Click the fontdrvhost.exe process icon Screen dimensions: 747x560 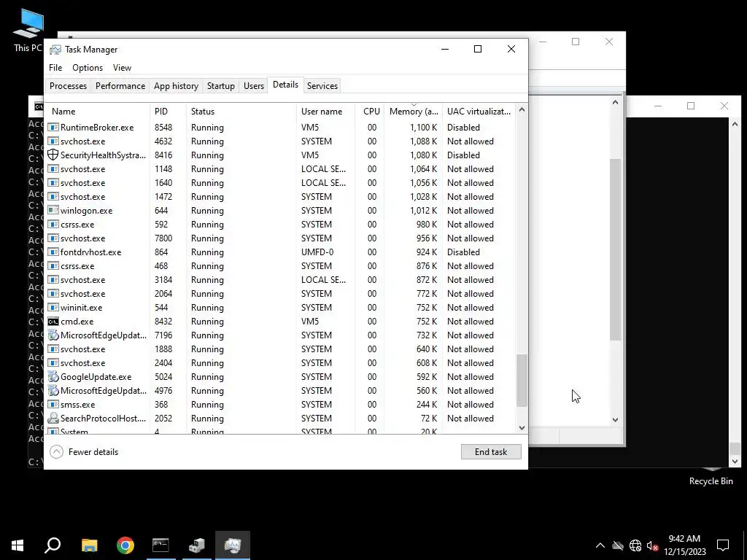tap(53, 252)
